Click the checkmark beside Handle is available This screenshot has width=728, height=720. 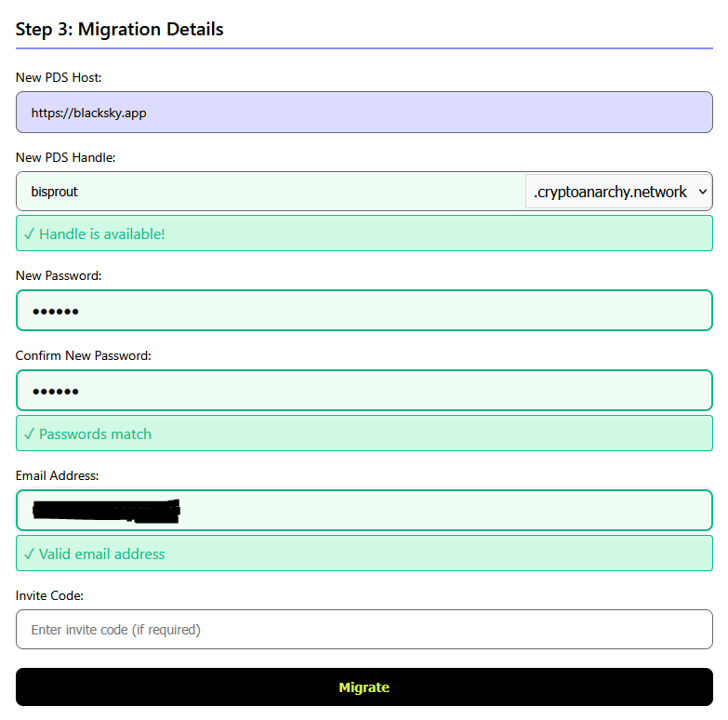tap(30, 234)
